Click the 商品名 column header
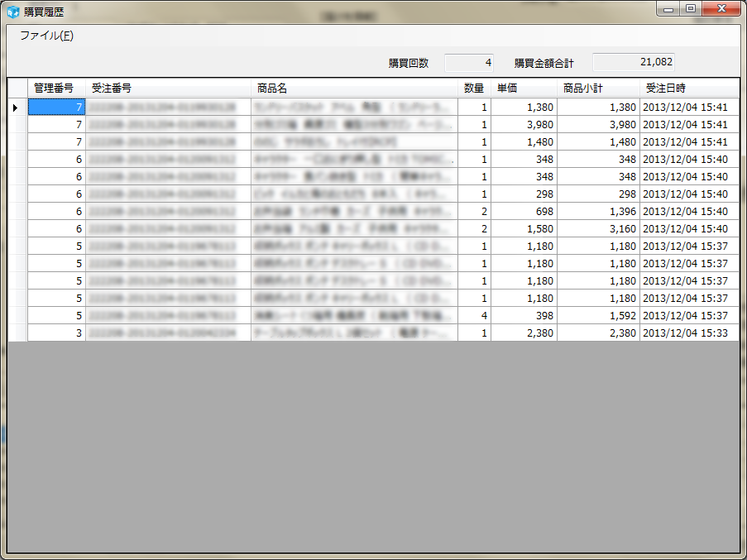This screenshot has height=560, width=747. tap(354, 89)
